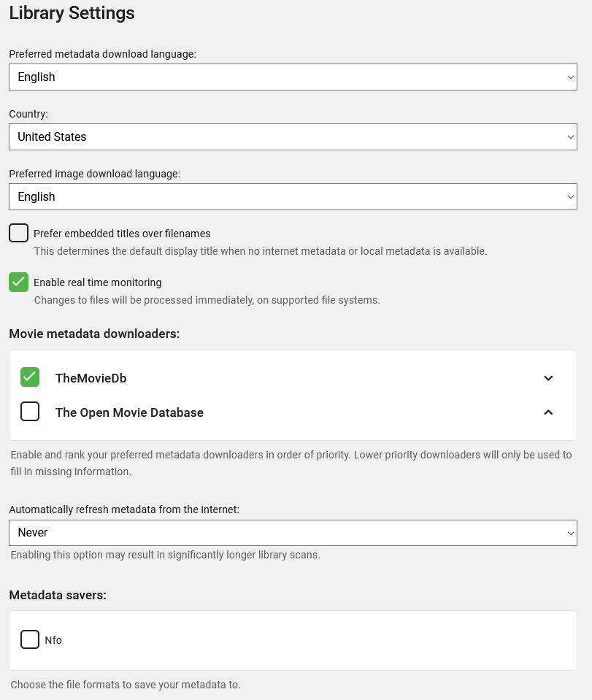Click the Nfo label text
This screenshot has height=700, width=592.
pos(53,640)
